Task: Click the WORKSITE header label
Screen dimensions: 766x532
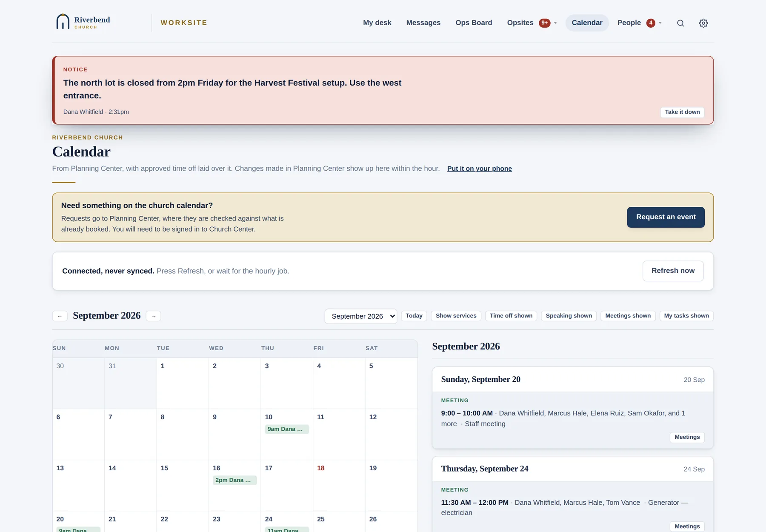Action: (x=184, y=23)
